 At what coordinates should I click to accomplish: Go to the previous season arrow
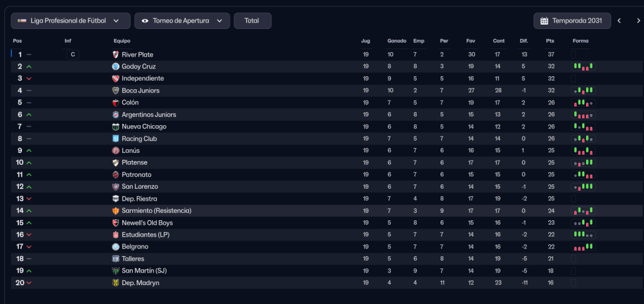(x=619, y=21)
